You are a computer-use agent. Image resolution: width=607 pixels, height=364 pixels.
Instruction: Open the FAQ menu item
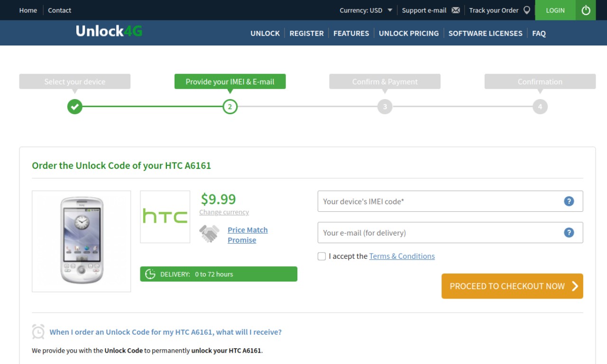[539, 33]
